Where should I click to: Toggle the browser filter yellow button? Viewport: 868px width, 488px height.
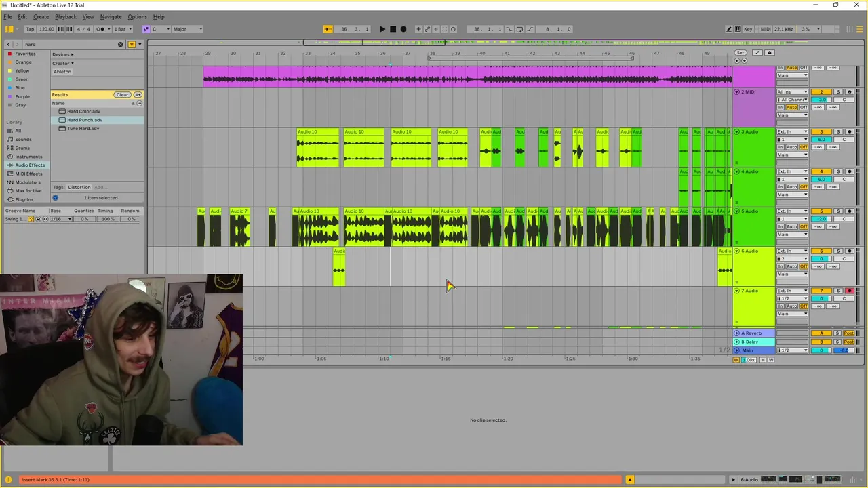point(132,45)
